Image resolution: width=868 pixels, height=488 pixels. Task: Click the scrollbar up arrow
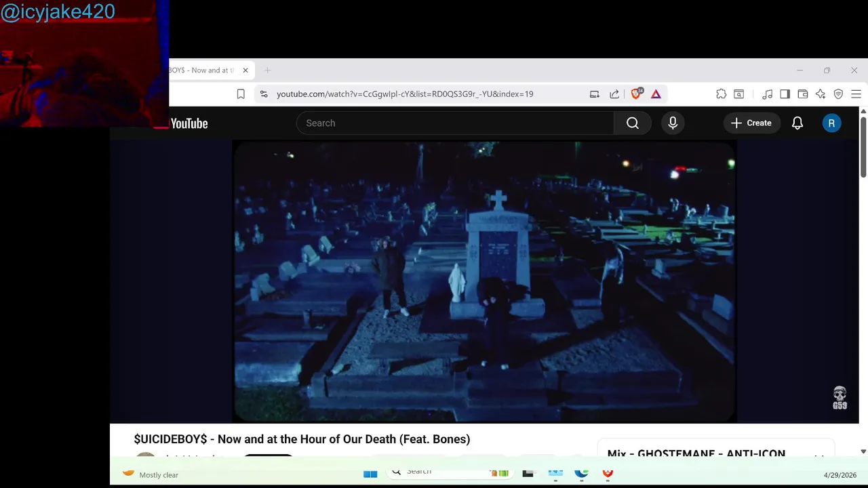(x=863, y=111)
